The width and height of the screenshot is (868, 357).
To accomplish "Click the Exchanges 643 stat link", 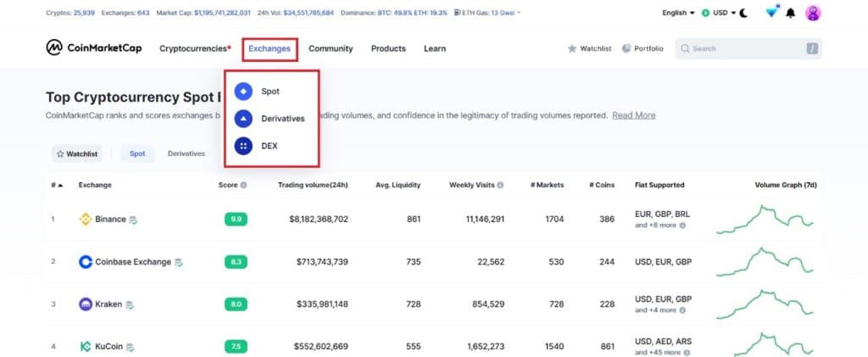I will click(125, 12).
